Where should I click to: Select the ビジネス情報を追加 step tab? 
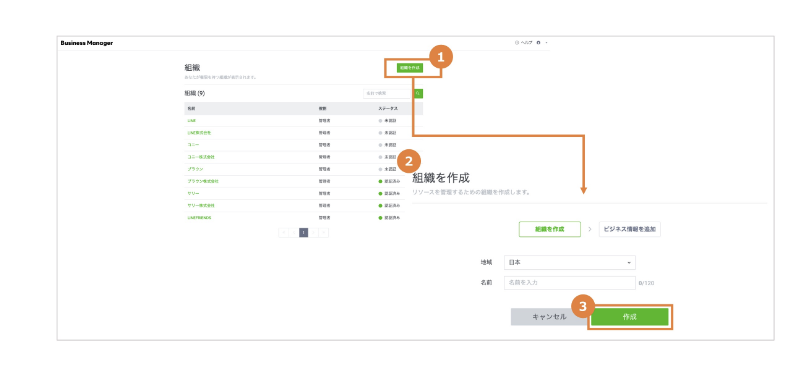[630, 229]
